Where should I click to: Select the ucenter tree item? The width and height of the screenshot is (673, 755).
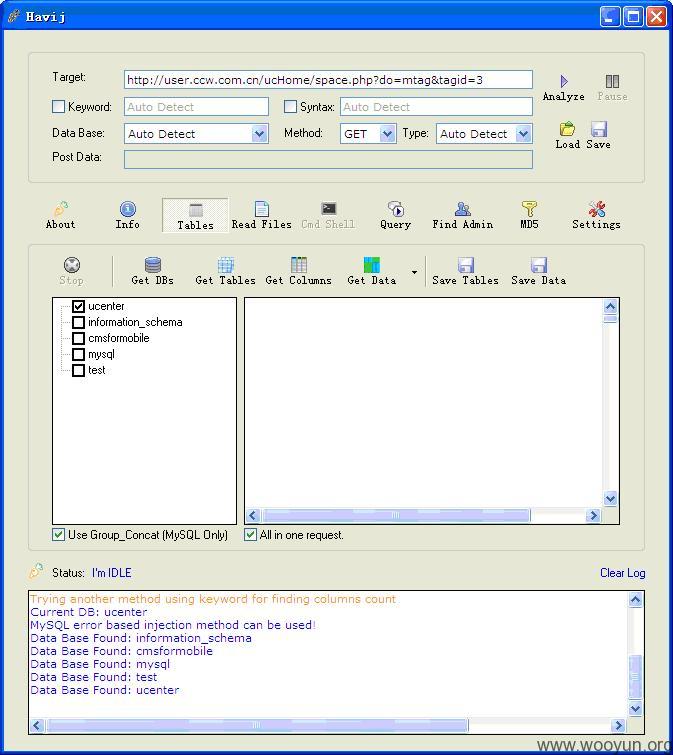coord(106,306)
